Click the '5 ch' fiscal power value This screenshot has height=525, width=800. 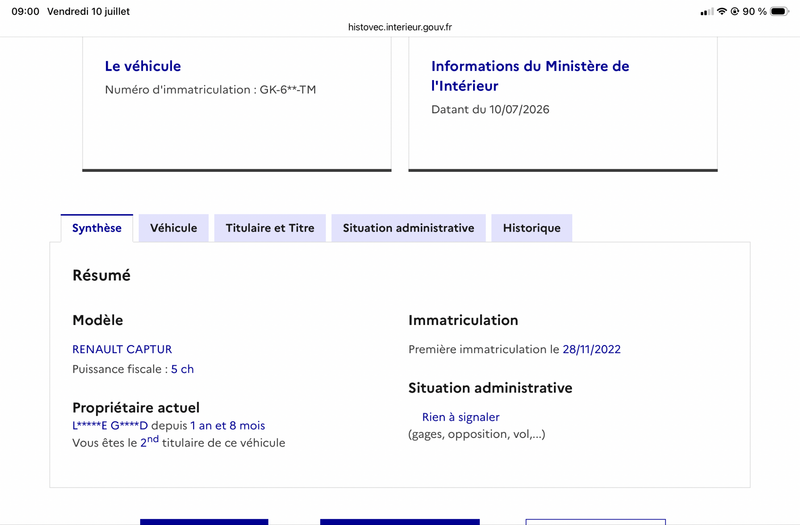click(x=182, y=369)
